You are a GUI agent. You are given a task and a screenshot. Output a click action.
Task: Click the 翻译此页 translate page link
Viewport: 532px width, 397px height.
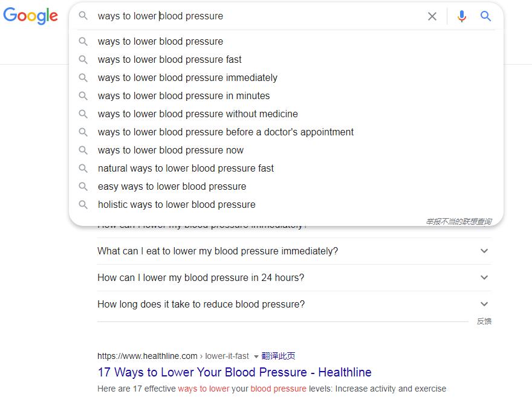click(x=279, y=356)
